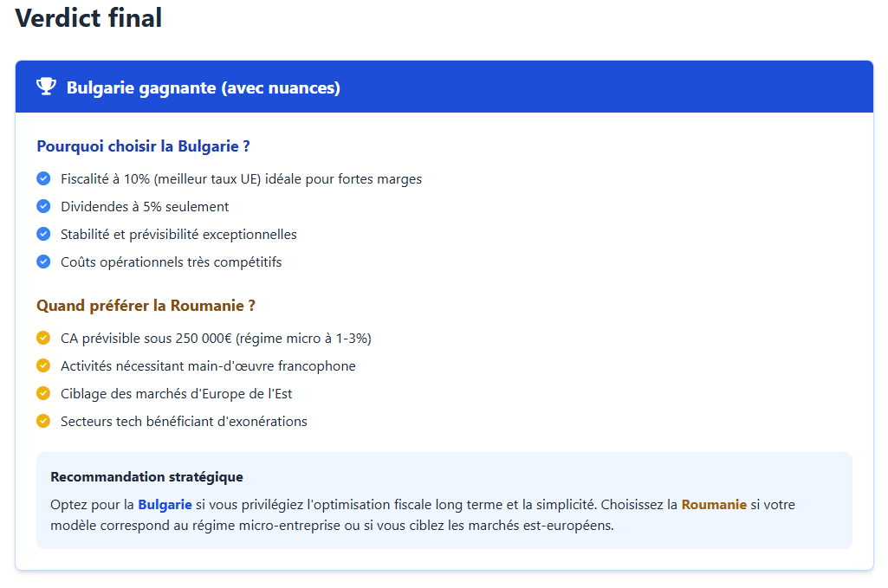This screenshot has width=888, height=588.
Task: Click the check icon next to 'Dividendes à 5% seulement'
Action: (x=43, y=206)
